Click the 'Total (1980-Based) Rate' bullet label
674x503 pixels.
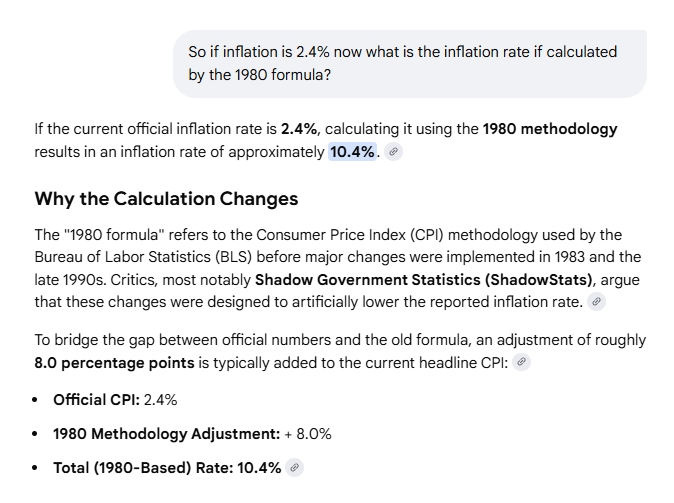coord(140,467)
